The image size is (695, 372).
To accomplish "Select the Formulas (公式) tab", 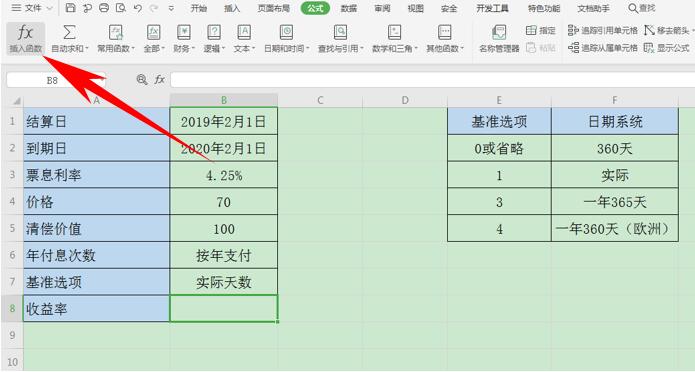I will (315, 8).
